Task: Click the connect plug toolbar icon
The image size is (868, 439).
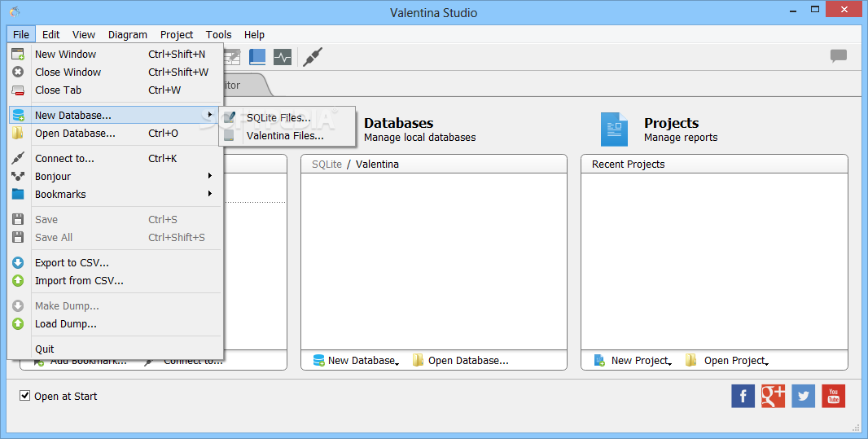Action: [x=313, y=57]
